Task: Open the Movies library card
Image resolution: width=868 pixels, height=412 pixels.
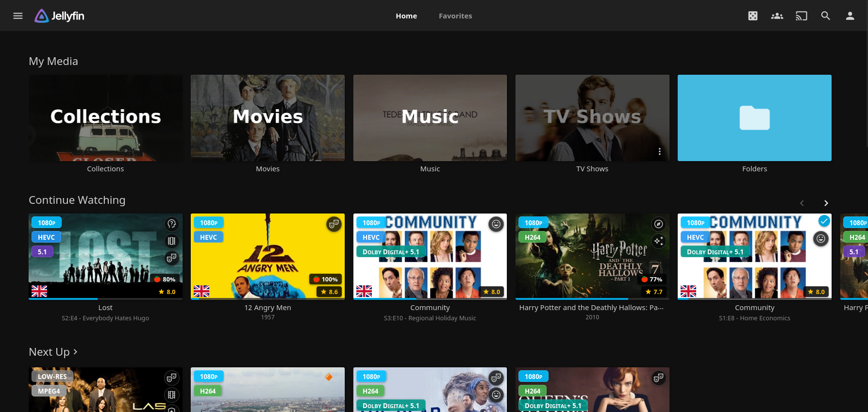Action: (x=268, y=118)
